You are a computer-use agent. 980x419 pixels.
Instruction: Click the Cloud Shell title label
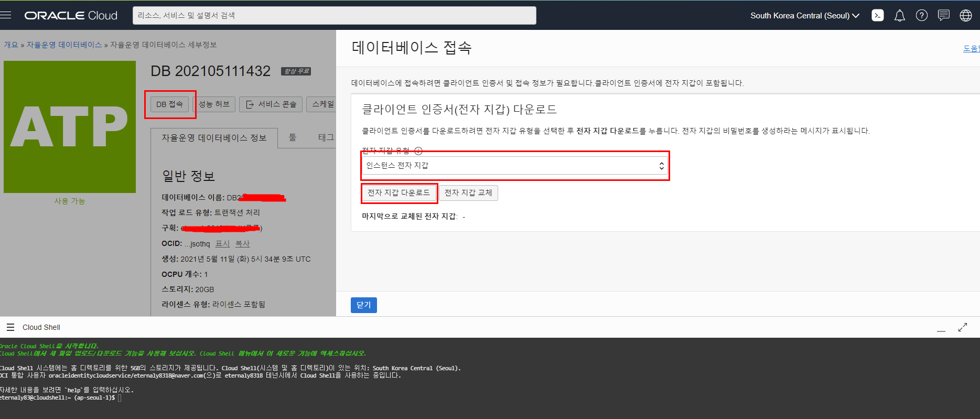(41, 327)
